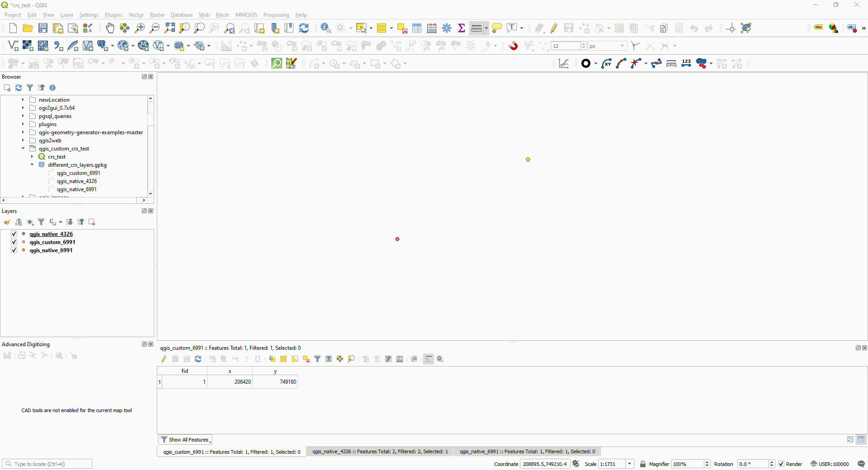Image resolution: width=868 pixels, height=470 pixels.
Task: Switch to the qgis_native_4326 attribute table tab
Action: pyautogui.click(x=380, y=451)
